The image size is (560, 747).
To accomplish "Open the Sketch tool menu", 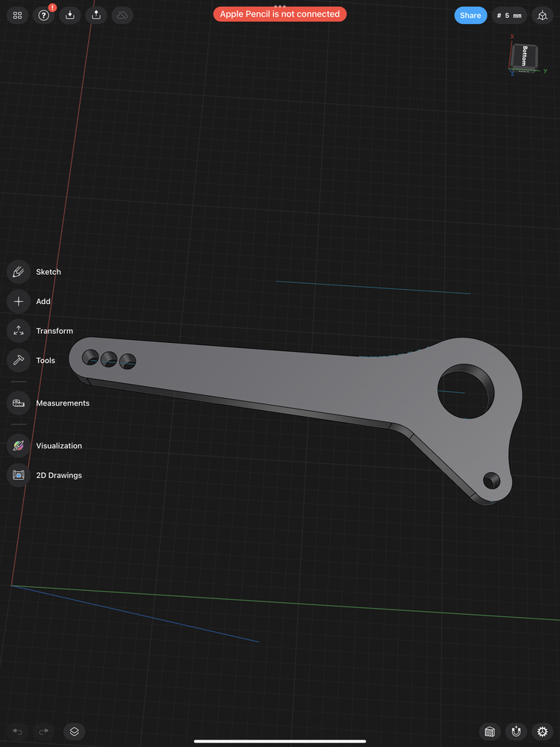I will click(x=19, y=272).
